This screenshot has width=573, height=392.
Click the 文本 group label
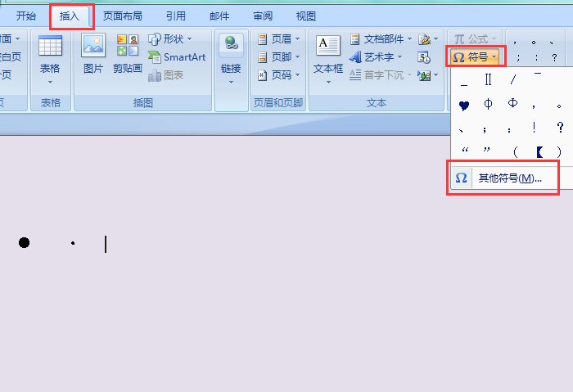(x=377, y=103)
